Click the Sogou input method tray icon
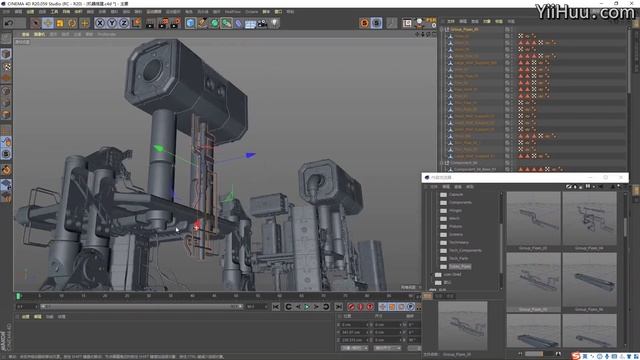The width and height of the screenshot is (640, 360). pos(576,356)
